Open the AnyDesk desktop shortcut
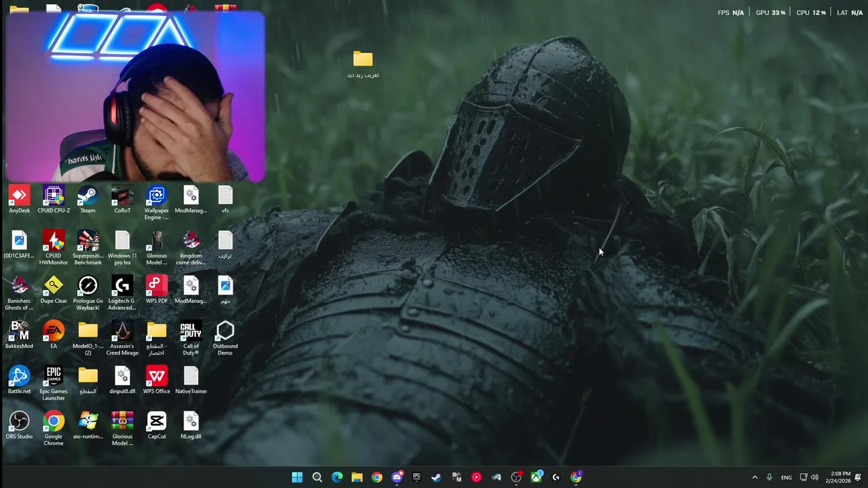868x488 pixels. 19,200
